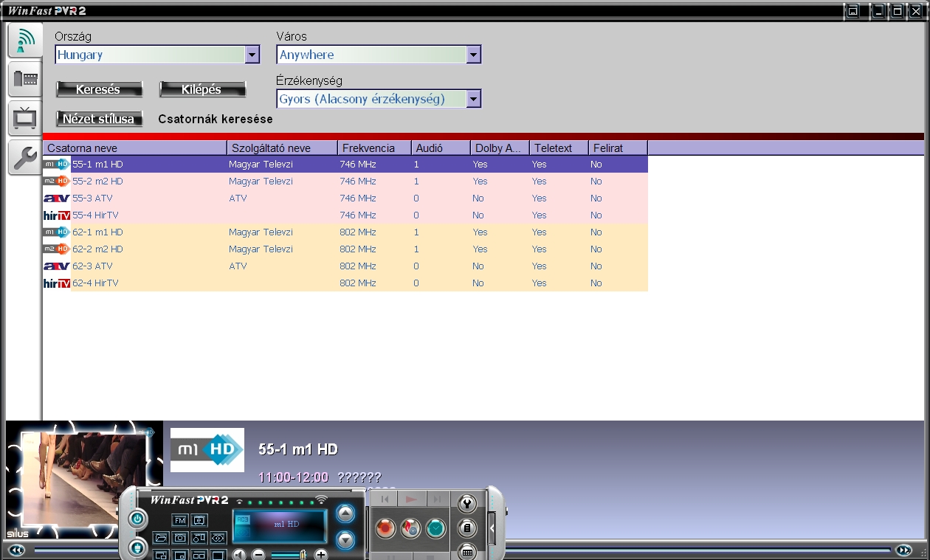Click the Dolby A... column header

click(x=500, y=148)
